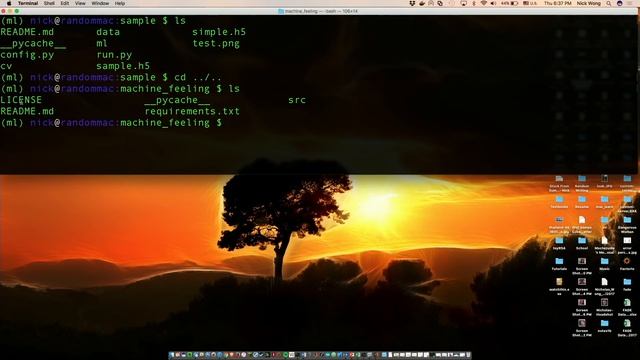Open the Nick Wong user menu
Image resolution: width=640 pixels, height=360 pixels.
coord(589,3)
